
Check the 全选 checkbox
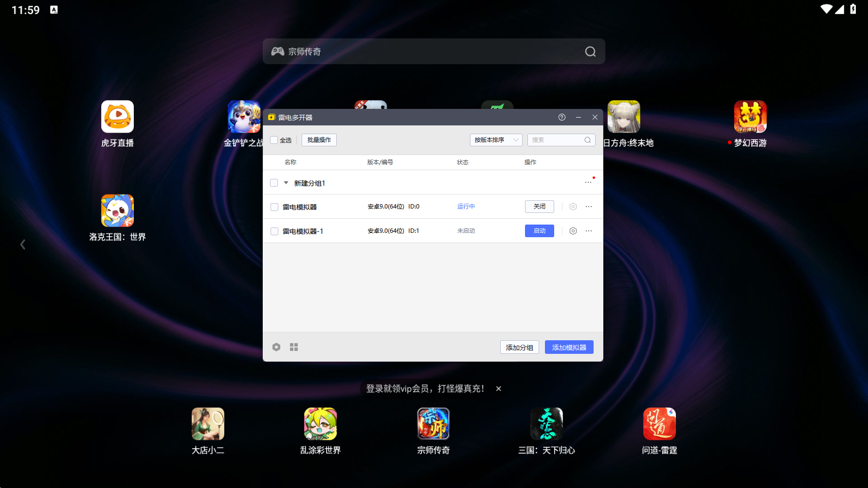(x=274, y=140)
